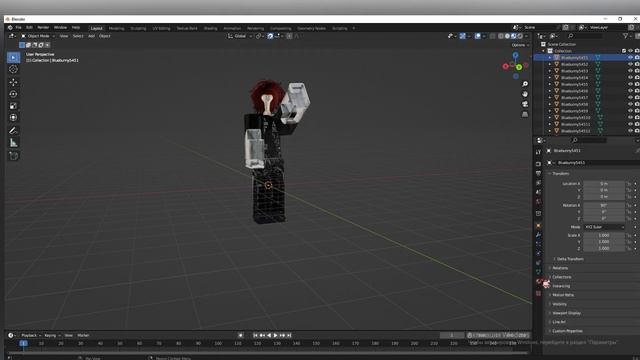Disable rendering of Bluebunny5453 camera icon
This screenshot has height=360, width=640.
coord(637,71)
